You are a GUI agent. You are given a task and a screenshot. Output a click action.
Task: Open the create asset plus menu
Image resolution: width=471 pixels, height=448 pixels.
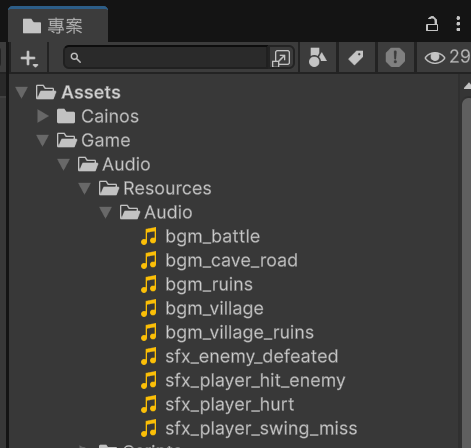tap(29, 58)
